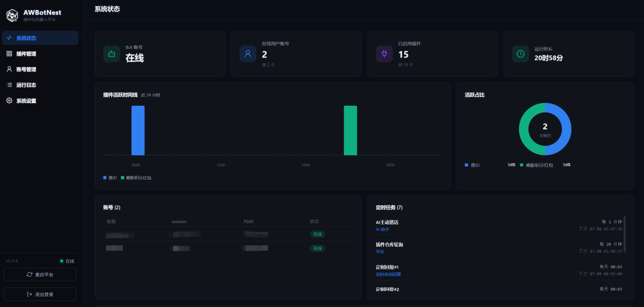This screenshot has height=307, width=644.
Task: Click the Bot 账号 robot icon
Action: click(x=112, y=54)
